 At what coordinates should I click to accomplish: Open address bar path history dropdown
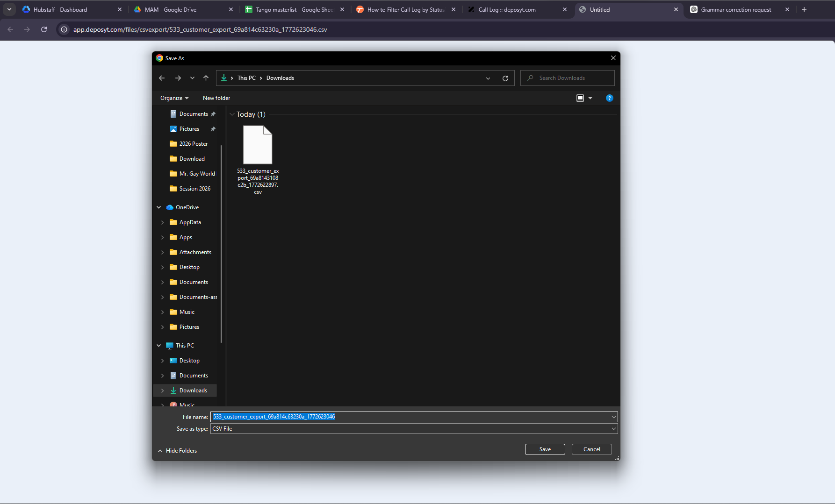pos(488,78)
